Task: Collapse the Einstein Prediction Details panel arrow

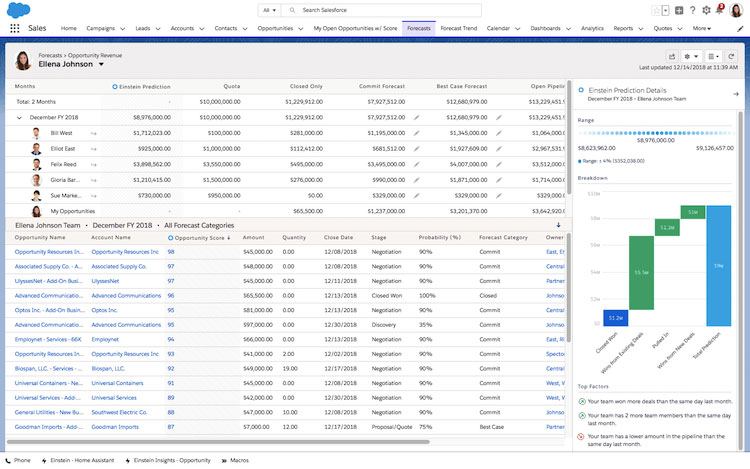Action: click(736, 94)
